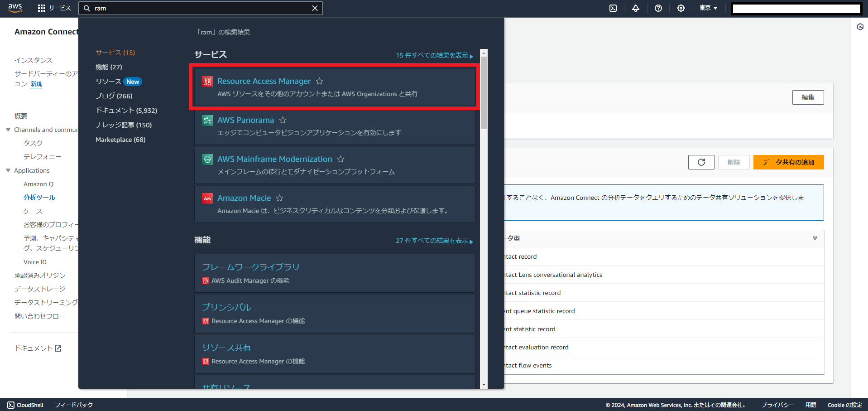Open the services grid menu icon

42,8
